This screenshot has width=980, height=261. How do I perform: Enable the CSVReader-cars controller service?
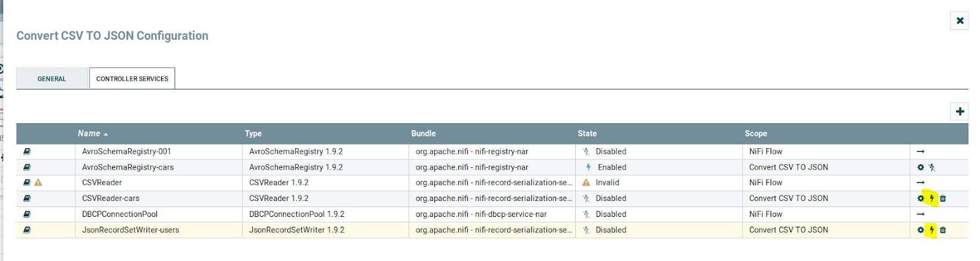[x=932, y=199]
